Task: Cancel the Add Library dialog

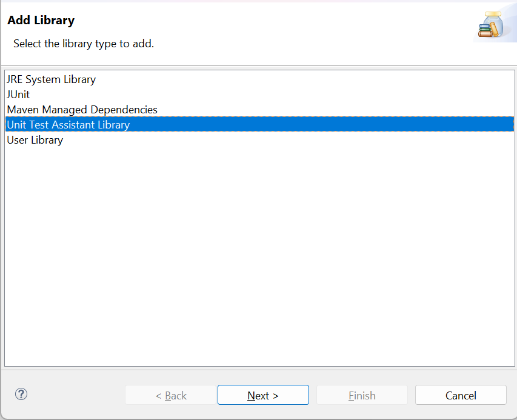Action: (461, 395)
